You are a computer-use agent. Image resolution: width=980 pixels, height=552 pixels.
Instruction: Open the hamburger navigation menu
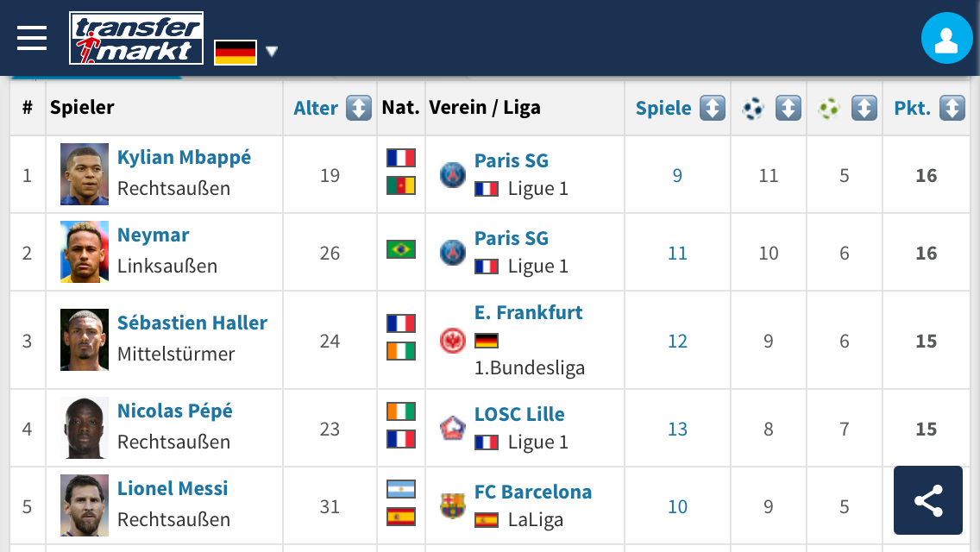point(32,38)
